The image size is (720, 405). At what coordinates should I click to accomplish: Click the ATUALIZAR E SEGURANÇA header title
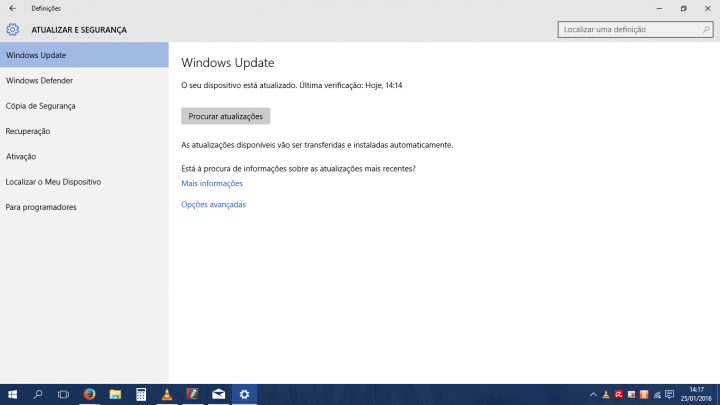[x=79, y=30]
